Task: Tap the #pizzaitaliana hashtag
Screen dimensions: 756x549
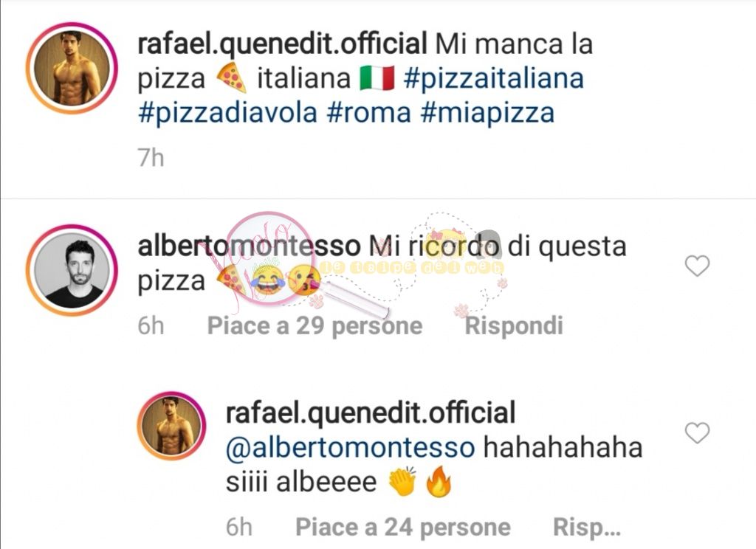Action: click(494, 78)
